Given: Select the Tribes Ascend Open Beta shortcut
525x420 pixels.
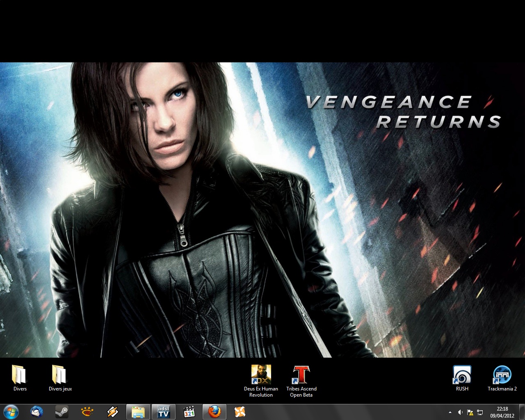Looking at the screenshot, I should pyautogui.click(x=301, y=381).
